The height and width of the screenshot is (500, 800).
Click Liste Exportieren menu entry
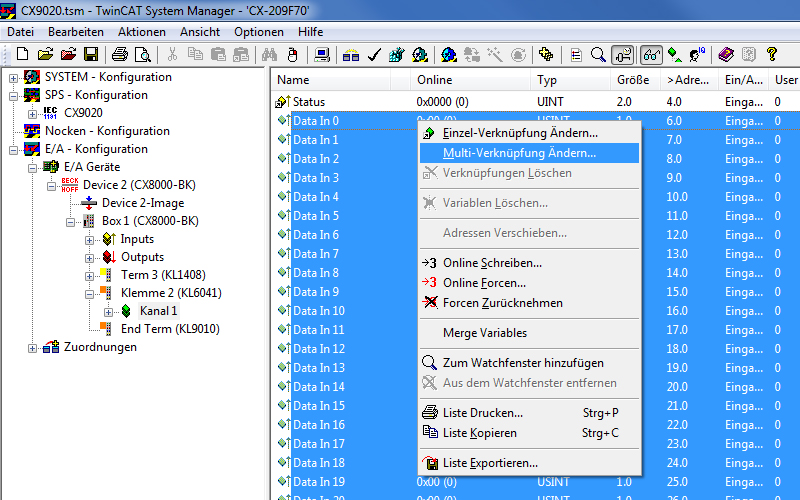[x=529, y=463]
